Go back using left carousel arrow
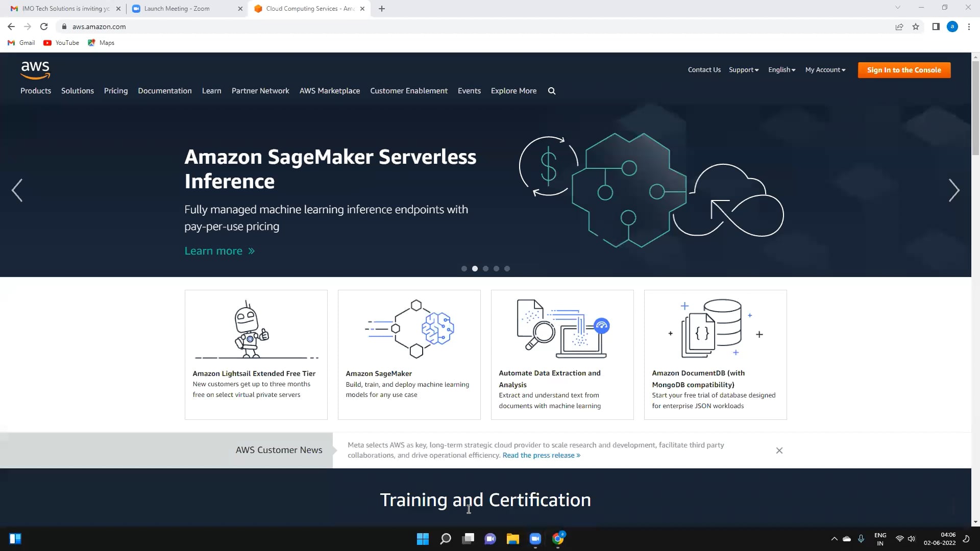980x551 pixels. (x=17, y=190)
